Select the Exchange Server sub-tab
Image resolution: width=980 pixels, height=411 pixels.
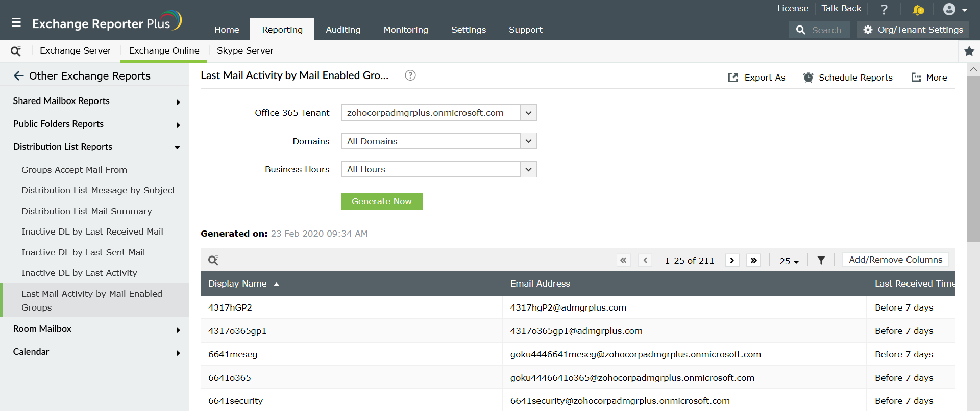tap(76, 50)
